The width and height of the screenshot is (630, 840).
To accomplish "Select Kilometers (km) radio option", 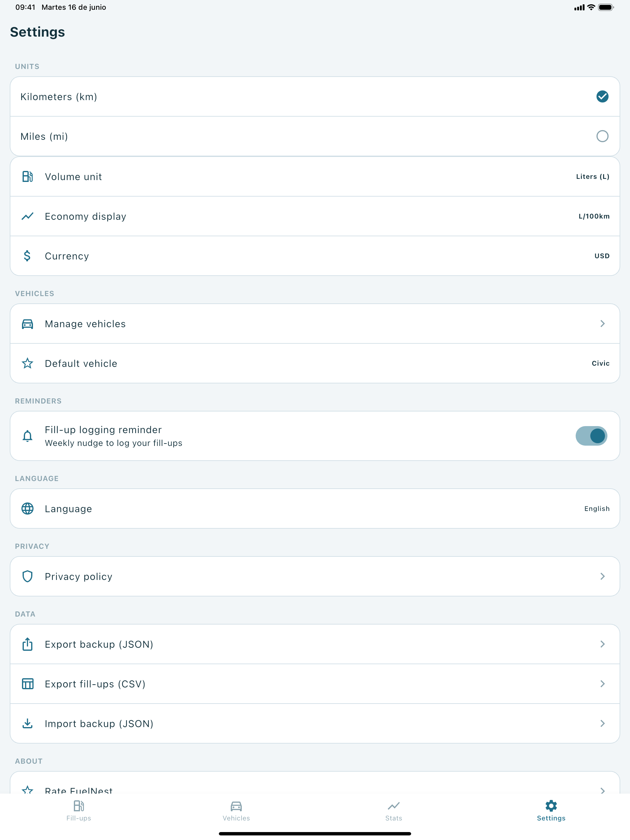I will click(602, 96).
